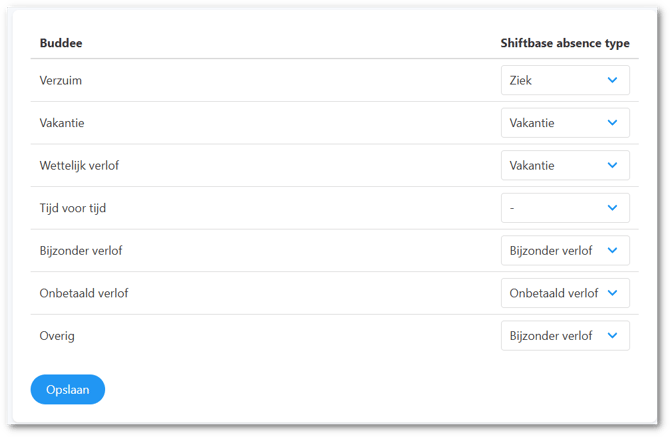
Task: Select the 'Tijd voor tijd' row label
Action: (73, 208)
